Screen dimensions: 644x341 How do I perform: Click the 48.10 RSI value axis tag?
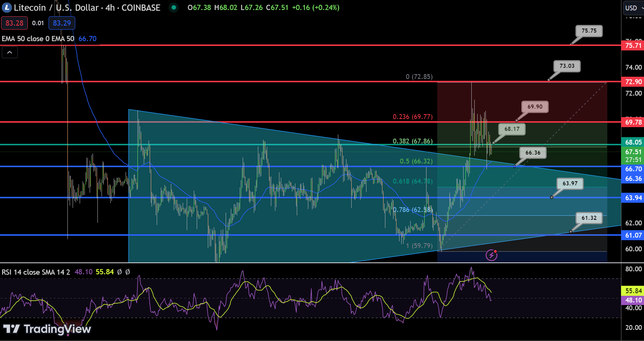(633, 300)
